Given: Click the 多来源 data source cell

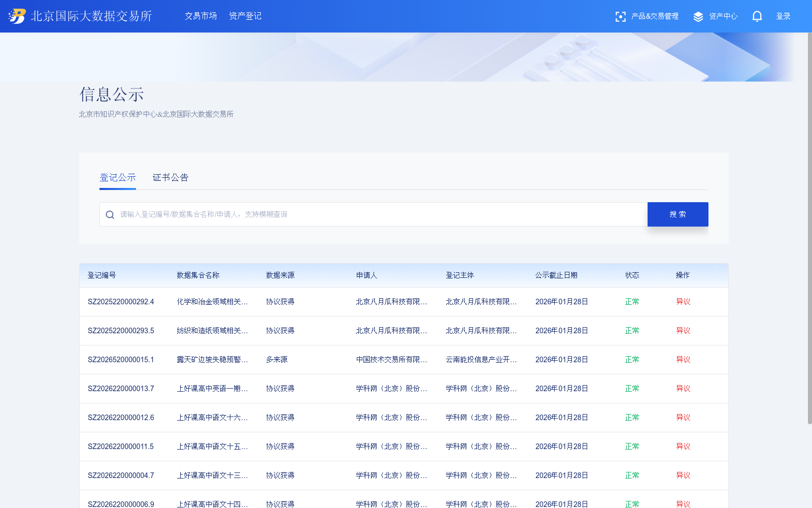Looking at the screenshot, I should point(277,360).
